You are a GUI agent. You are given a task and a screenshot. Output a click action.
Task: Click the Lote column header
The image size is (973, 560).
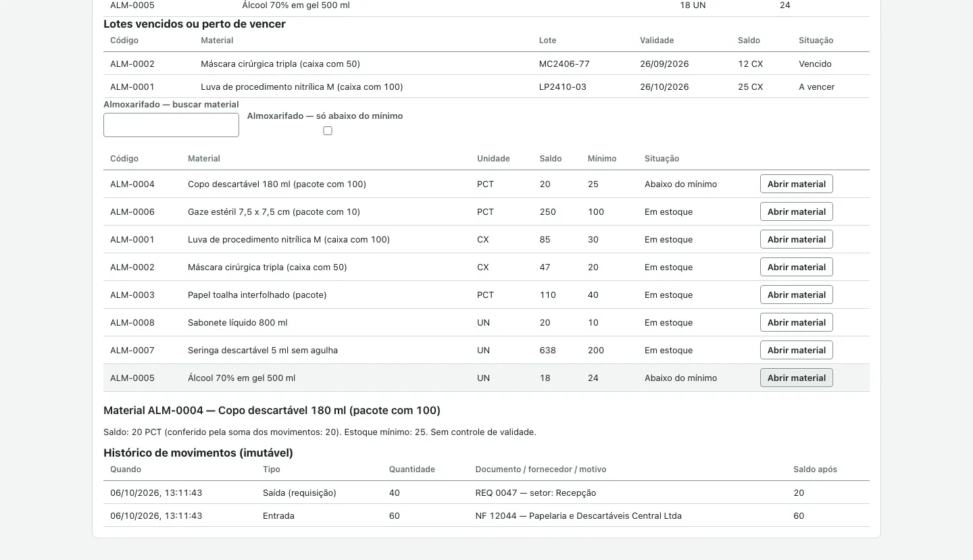[x=548, y=41]
